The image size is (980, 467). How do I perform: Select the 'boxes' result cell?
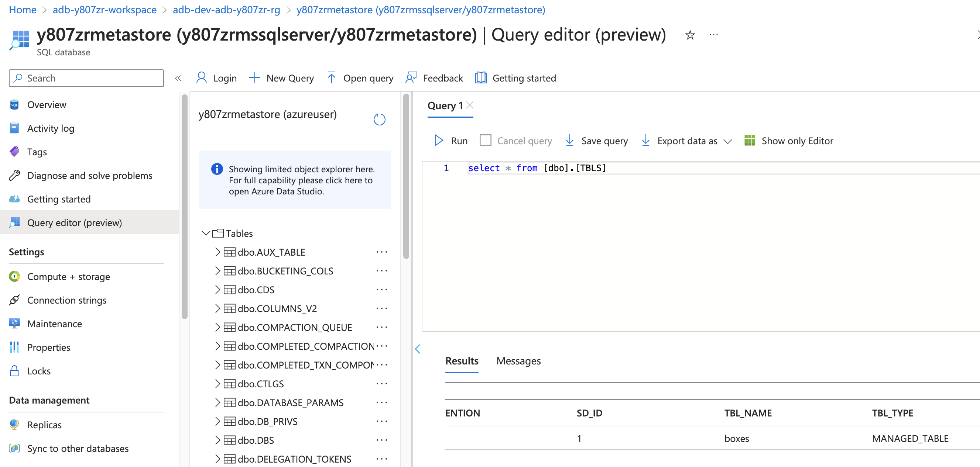point(736,438)
